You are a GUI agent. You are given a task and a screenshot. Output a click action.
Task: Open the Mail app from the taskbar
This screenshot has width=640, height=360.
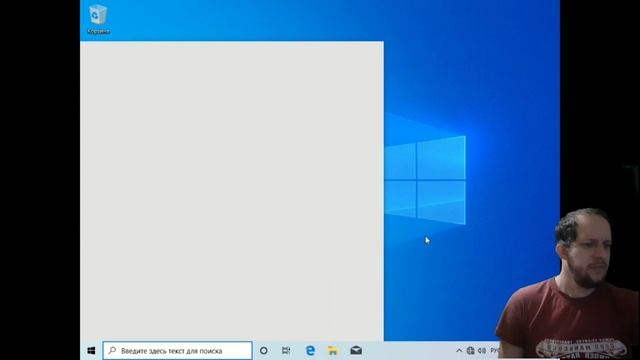coord(356,351)
